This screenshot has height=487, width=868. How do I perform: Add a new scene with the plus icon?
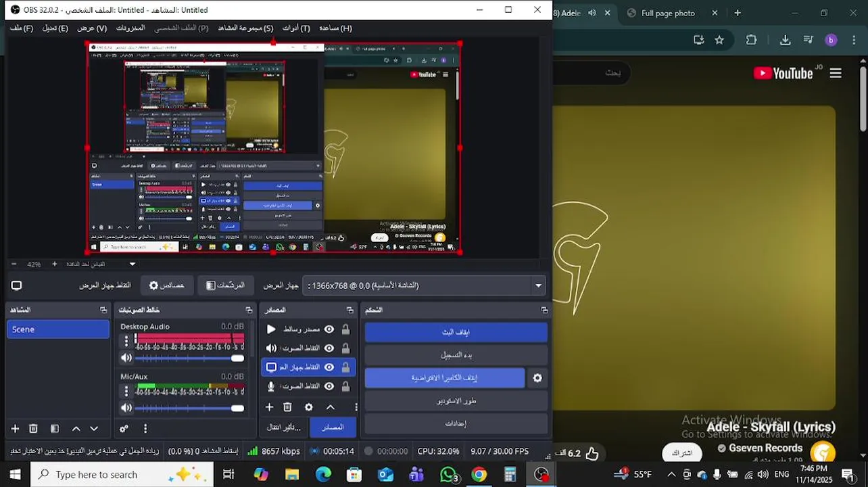[x=15, y=428]
